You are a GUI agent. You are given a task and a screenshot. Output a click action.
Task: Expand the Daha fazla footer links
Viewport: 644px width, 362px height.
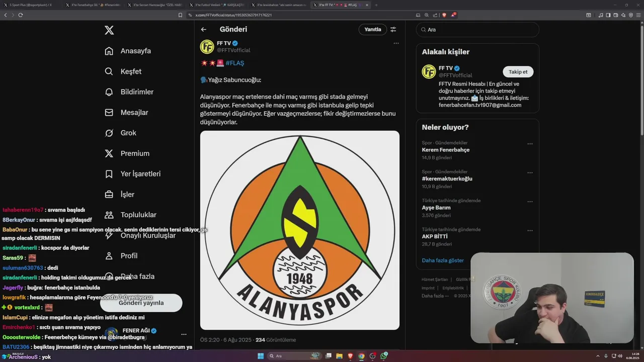click(435, 296)
